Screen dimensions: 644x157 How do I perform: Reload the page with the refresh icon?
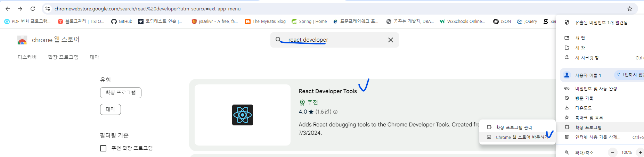33,9
